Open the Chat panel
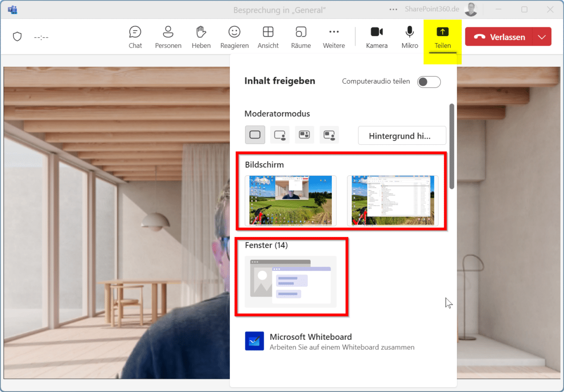Image resolution: width=564 pixels, height=392 pixels. [x=135, y=37]
